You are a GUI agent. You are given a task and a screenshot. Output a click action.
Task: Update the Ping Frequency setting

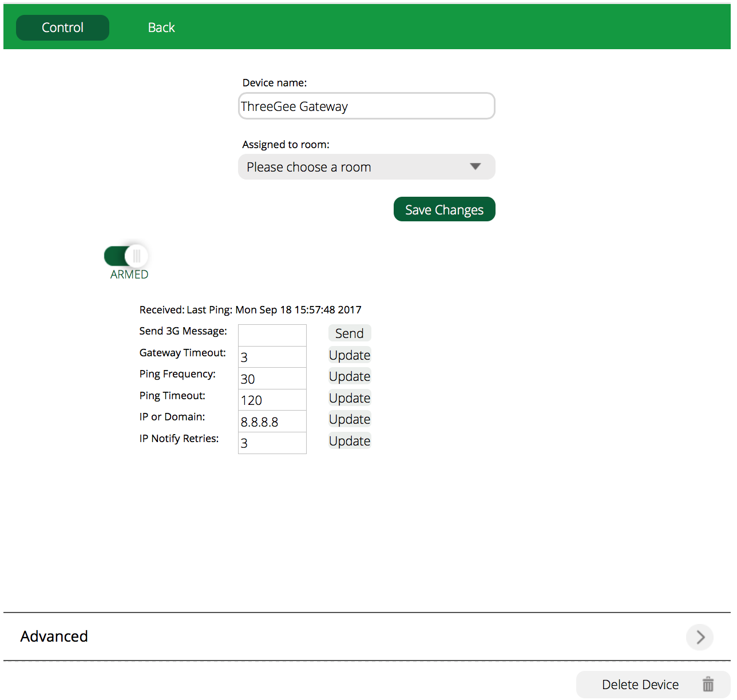[350, 376]
